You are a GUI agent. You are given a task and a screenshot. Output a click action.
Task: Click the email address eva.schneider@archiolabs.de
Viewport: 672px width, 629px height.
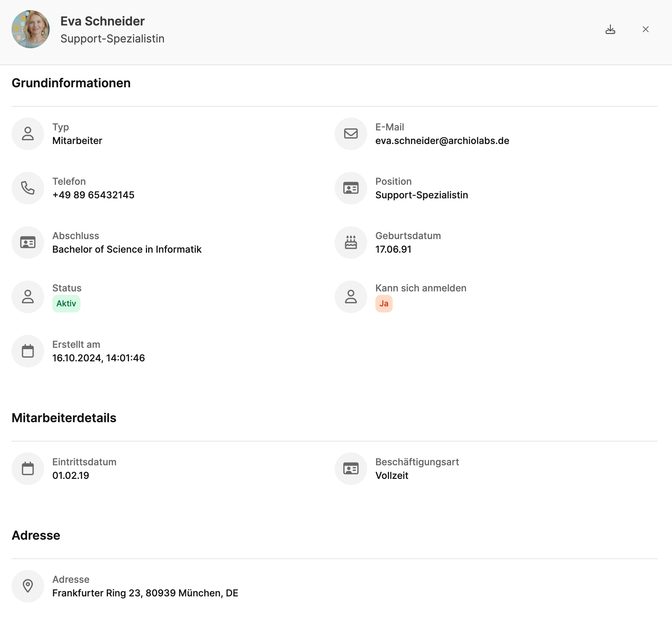(442, 141)
